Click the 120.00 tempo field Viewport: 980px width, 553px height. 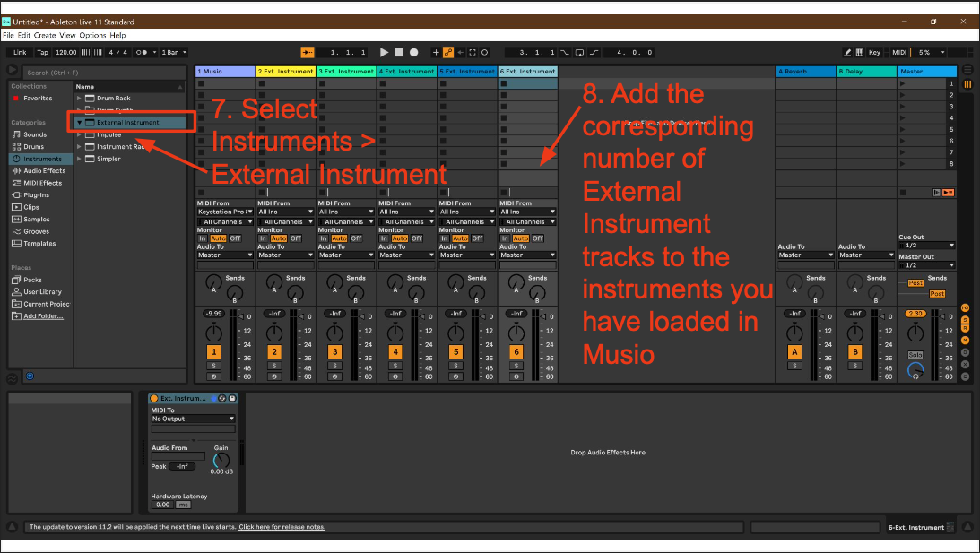[65, 53]
